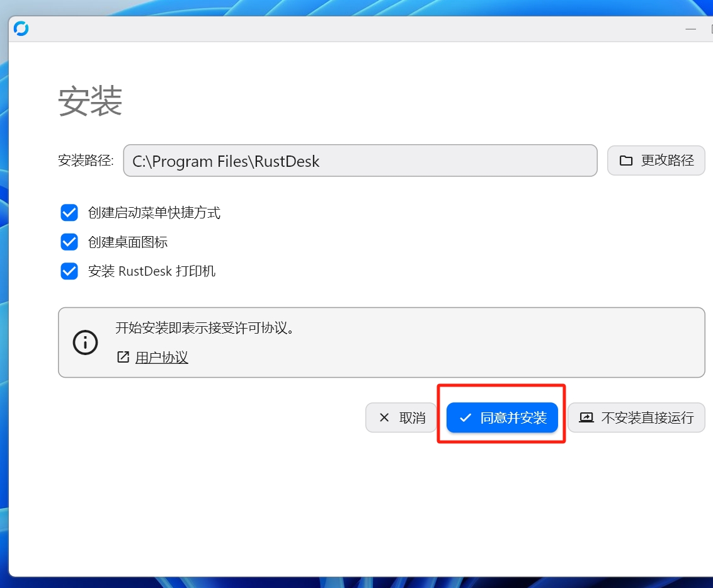713x588 pixels.
Task: Click the 创建桌面图标 label text
Action: coord(128,242)
